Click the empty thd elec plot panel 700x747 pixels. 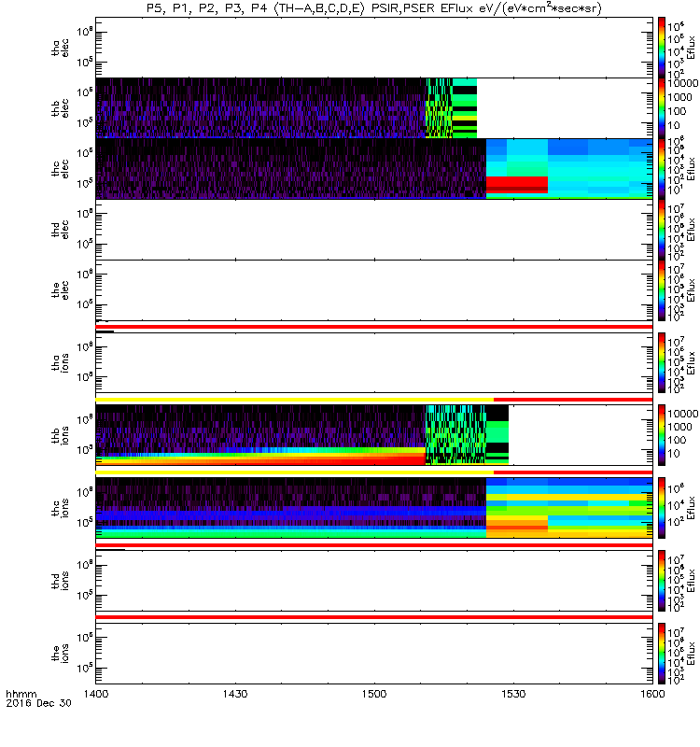374,230
